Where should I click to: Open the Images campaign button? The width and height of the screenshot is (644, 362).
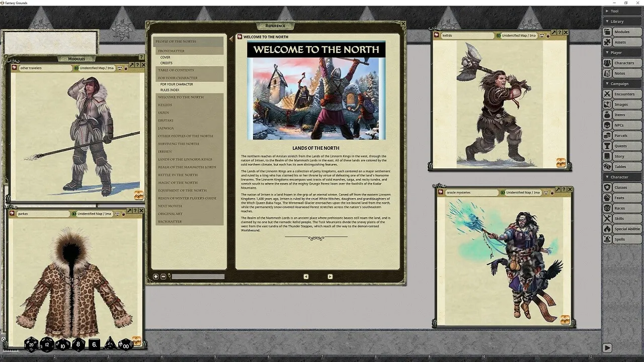[x=622, y=105]
